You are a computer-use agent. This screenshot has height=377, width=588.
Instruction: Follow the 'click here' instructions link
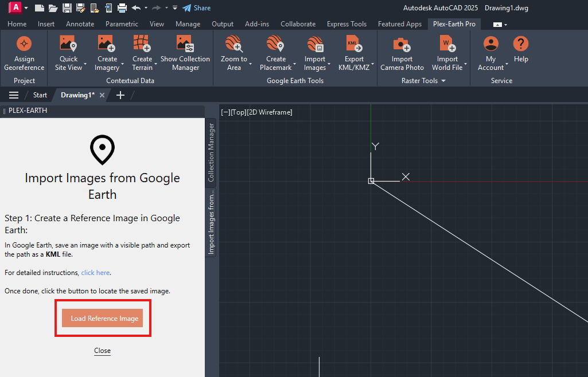click(x=95, y=273)
